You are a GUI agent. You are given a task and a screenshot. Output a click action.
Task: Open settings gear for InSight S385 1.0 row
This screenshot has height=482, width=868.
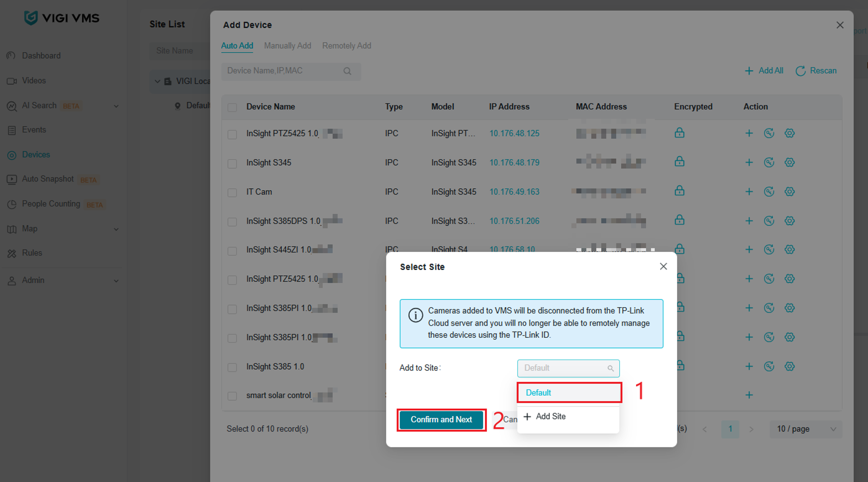point(790,366)
